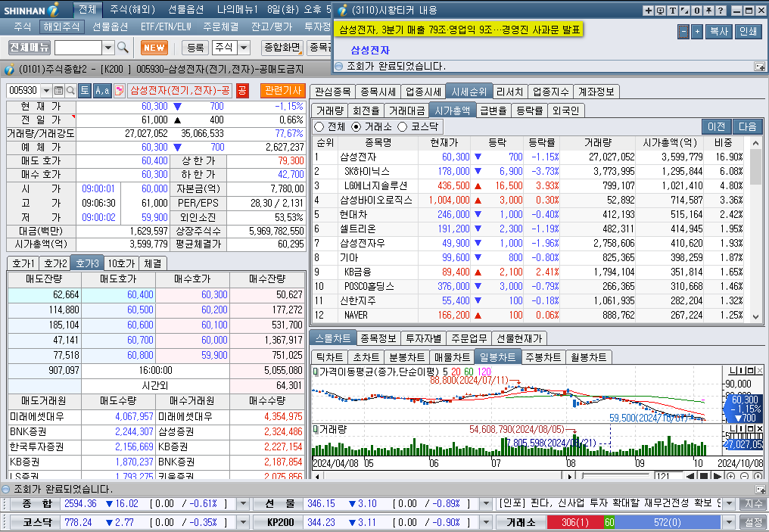Toggle the '거래량' volume indicator checkbox in chart
The image size is (769, 532).
point(316,430)
